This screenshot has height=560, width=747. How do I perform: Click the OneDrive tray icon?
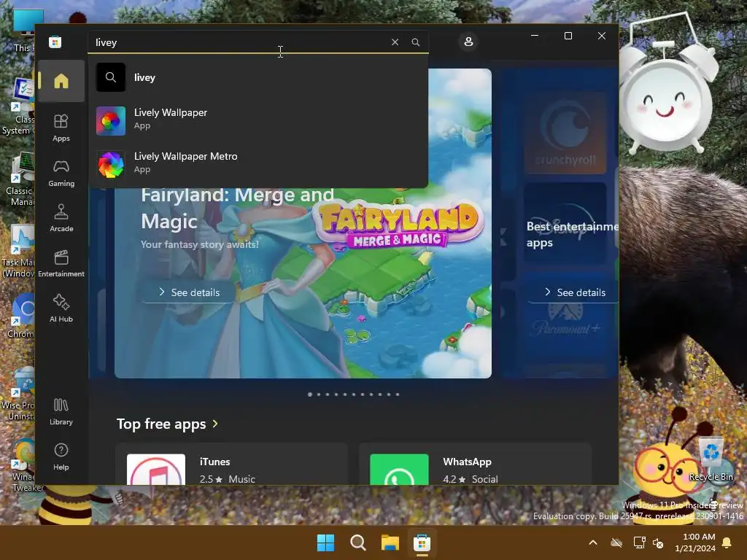click(x=616, y=542)
